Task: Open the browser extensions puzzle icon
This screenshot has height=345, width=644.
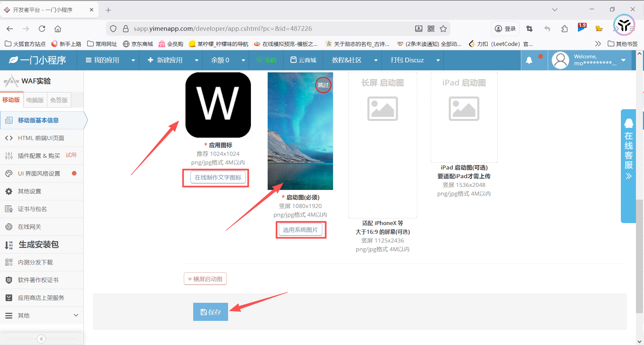Action: click(565, 29)
